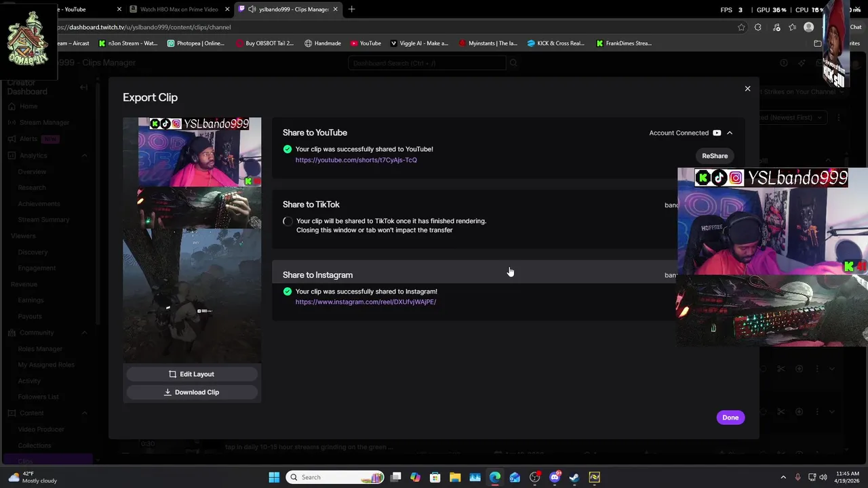
Task: Open the browser profile avatar
Action: (x=808, y=27)
